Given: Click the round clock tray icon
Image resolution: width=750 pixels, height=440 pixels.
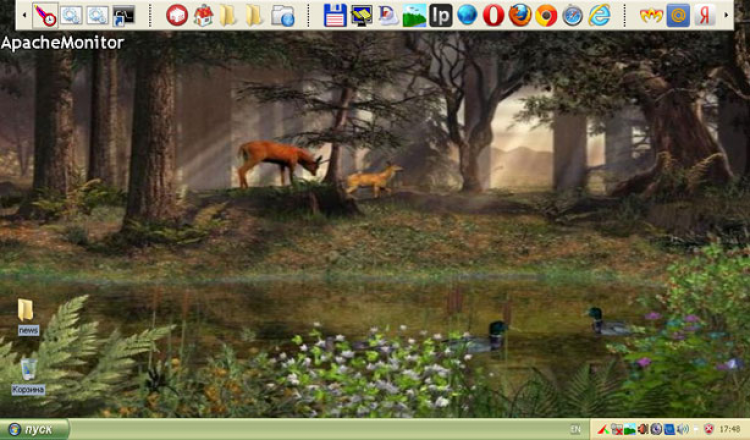Looking at the screenshot, I should (x=656, y=429).
